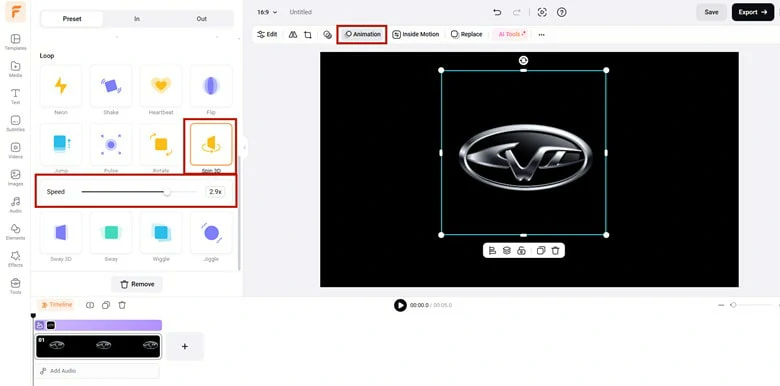The width and height of the screenshot is (780, 386).
Task: Delete the selected logo via floating toolbar
Action: click(x=555, y=250)
